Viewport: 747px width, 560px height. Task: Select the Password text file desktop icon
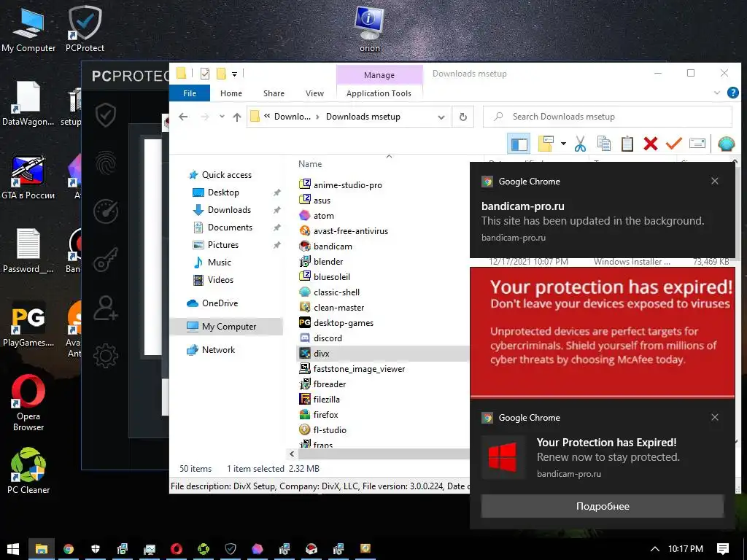coord(28,251)
